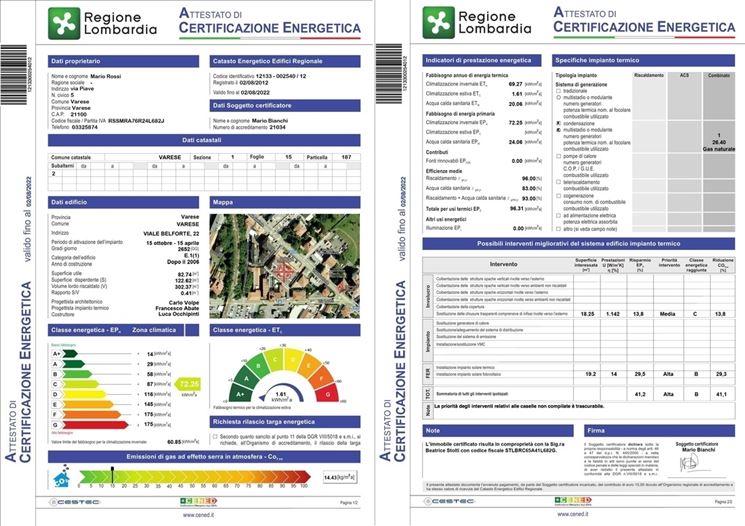Click the address 'VIALE BELFORTE, 22'
The image size is (745, 526).
(x=171, y=234)
